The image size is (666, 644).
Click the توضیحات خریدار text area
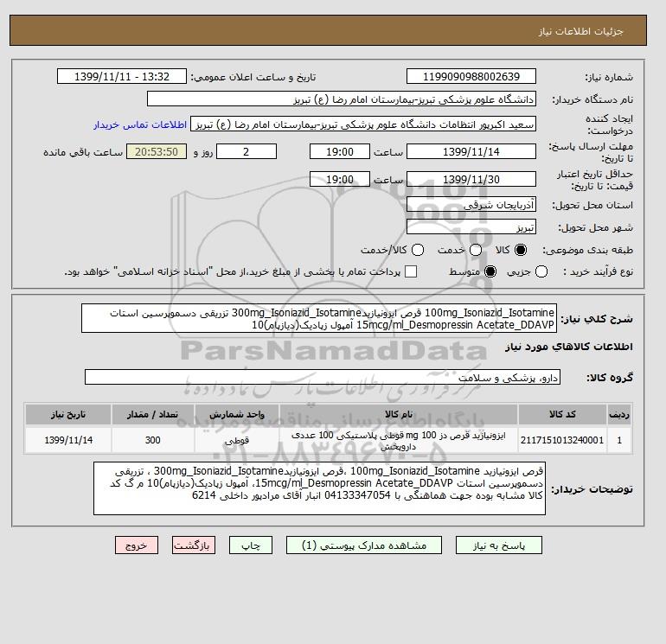click(319, 488)
